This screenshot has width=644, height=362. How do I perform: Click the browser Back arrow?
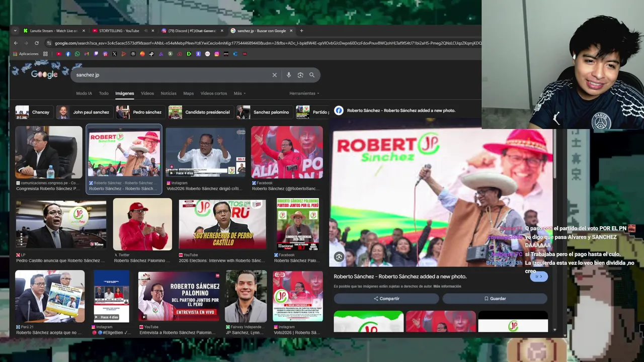coord(16,43)
